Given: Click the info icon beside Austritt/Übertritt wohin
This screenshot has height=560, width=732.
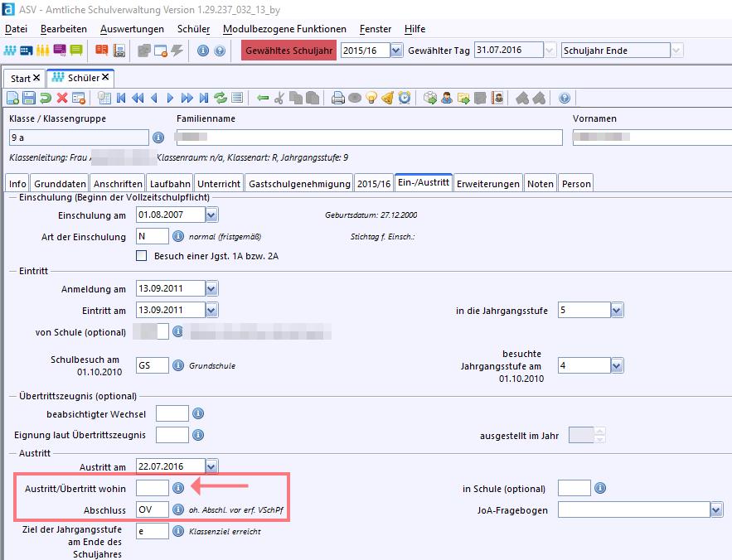Looking at the screenshot, I should [x=178, y=488].
